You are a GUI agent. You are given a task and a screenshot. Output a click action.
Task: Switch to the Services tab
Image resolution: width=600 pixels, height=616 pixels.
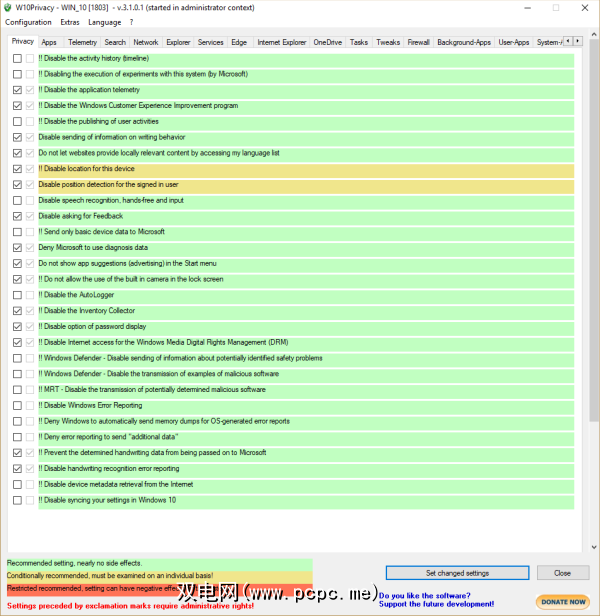[x=211, y=42]
